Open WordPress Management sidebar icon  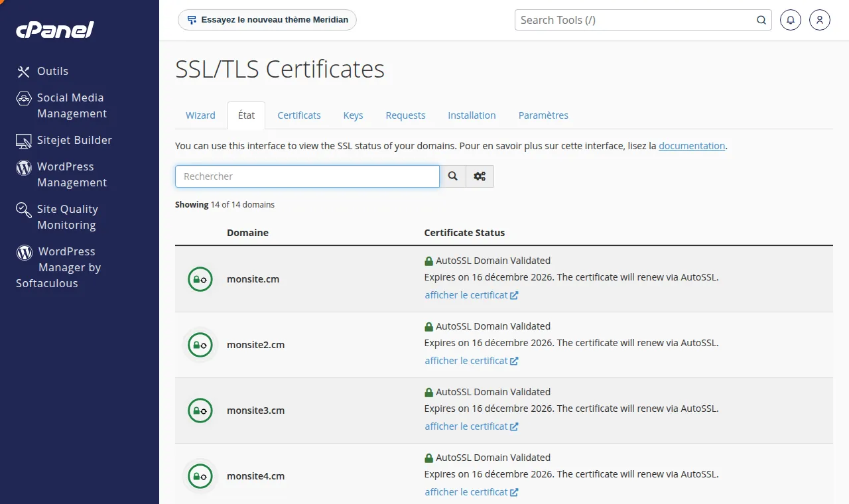click(24, 167)
